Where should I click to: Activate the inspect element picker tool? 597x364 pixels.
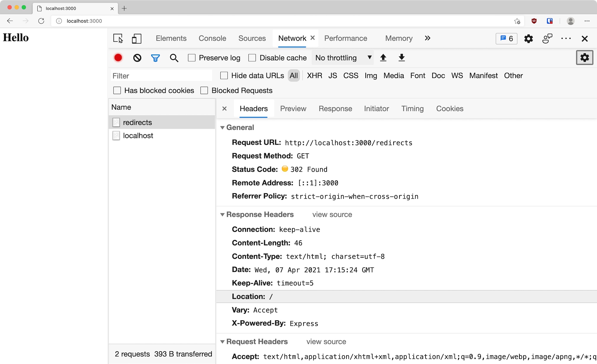pyautogui.click(x=118, y=38)
